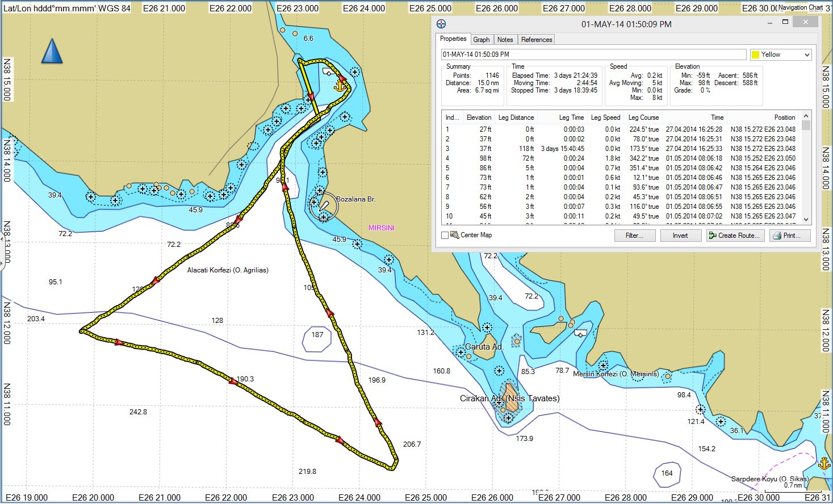Click the Mersin Korfezi (O. Mersinis) label
The width and height of the screenshot is (833, 504).
click(616, 374)
